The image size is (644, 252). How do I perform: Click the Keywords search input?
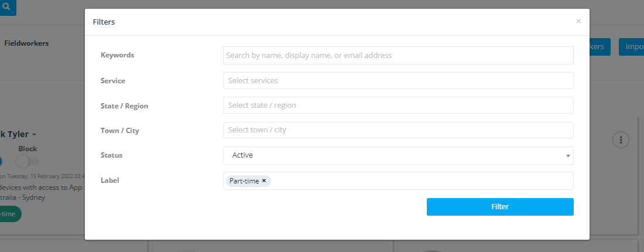[398, 55]
